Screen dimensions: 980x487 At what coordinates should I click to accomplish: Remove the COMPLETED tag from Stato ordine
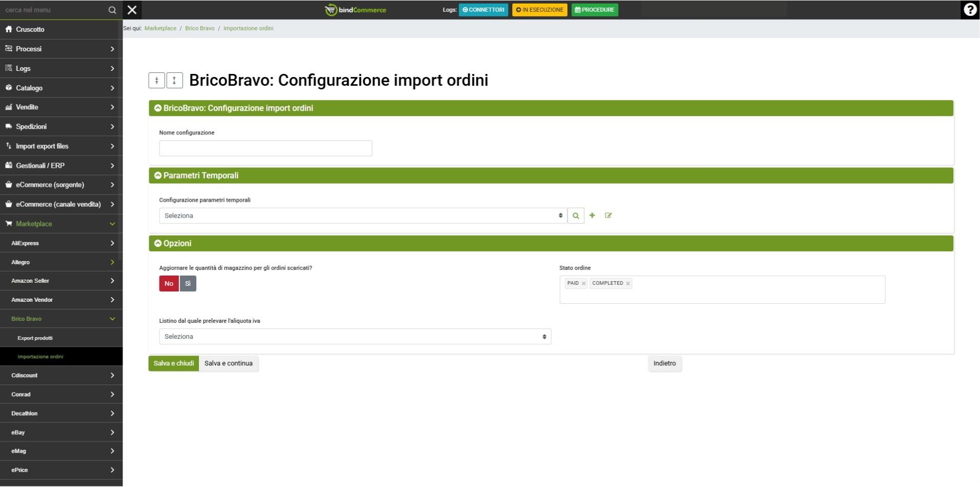point(628,284)
